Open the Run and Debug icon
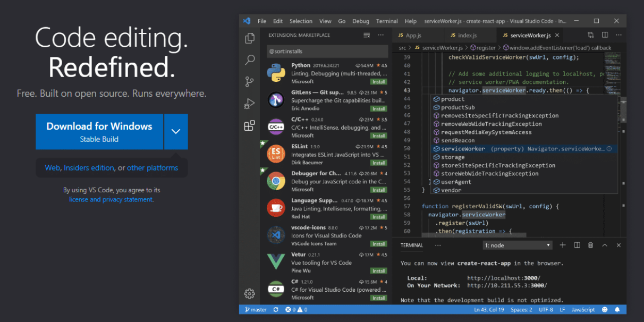The image size is (644, 322). pyautogui.click(x=249, y=104)
